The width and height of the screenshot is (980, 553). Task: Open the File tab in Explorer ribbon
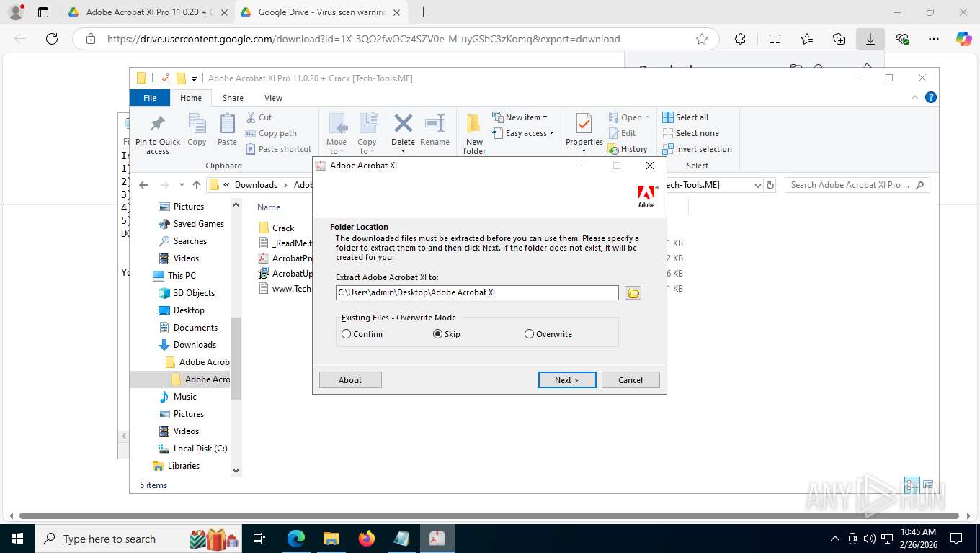(150, 98)
